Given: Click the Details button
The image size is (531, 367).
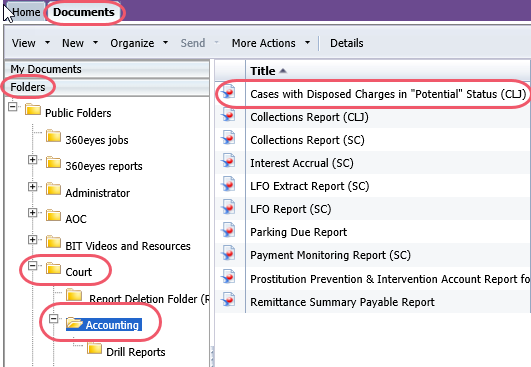Looking at the screenshot, I should 347,43.
